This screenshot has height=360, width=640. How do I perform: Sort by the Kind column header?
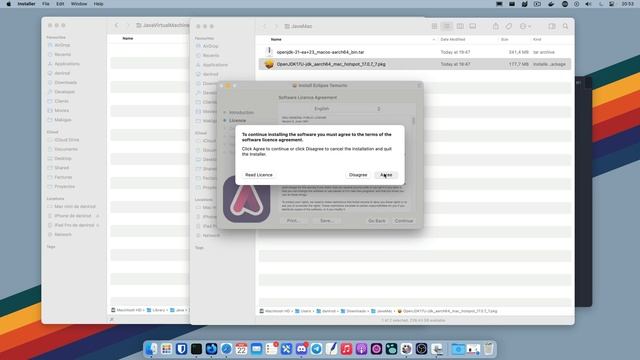click(537, 39)
